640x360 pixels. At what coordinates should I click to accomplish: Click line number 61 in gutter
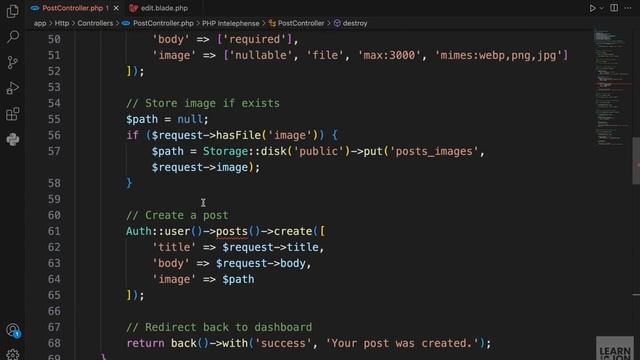[x=54, y=231]
